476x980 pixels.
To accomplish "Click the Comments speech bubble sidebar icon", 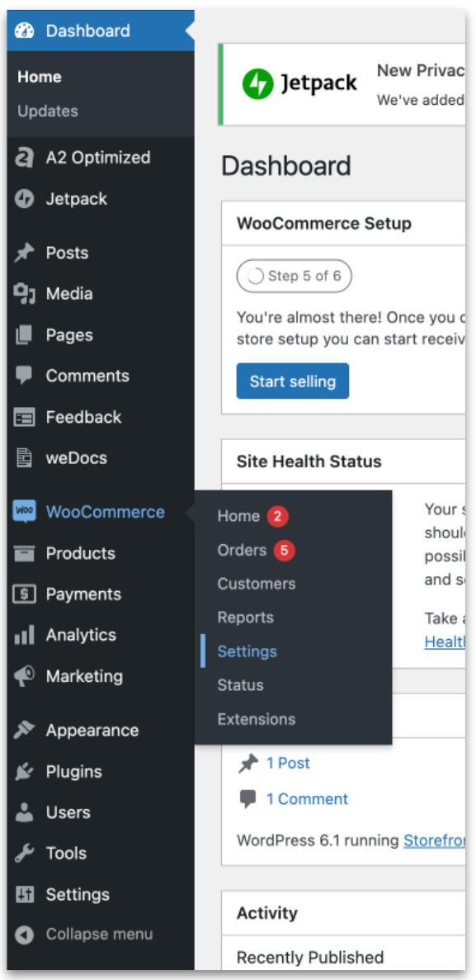I will coord(24,376).
